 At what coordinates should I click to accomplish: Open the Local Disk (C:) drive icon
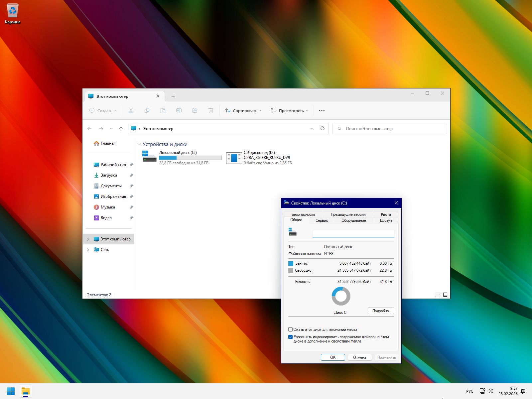(x=149, y=158)
